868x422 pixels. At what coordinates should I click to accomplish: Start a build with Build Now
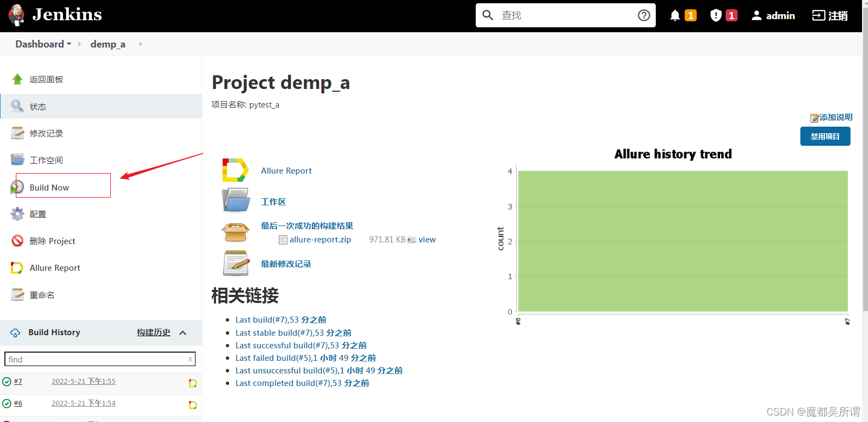tap(49, 187)
